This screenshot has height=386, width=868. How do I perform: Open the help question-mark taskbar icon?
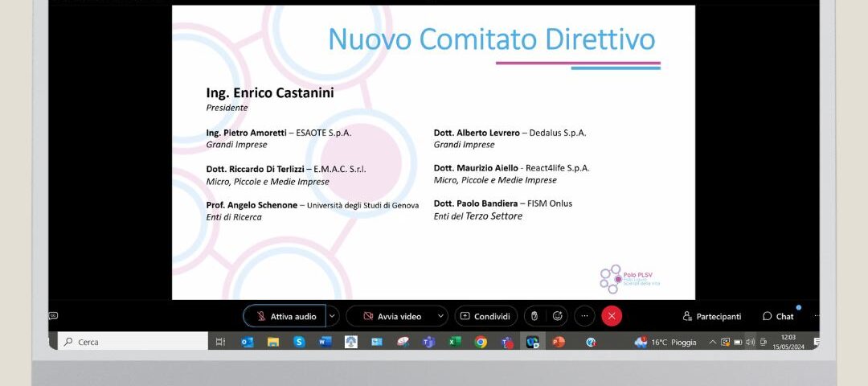[x=591, y=343]
